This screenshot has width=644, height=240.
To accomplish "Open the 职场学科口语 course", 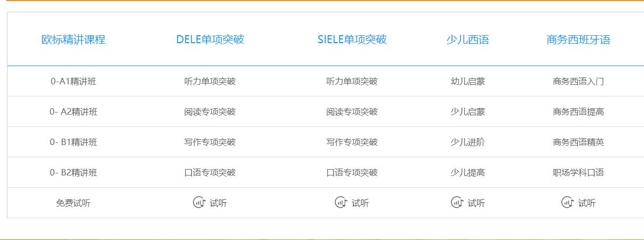I will pos(578,172).
